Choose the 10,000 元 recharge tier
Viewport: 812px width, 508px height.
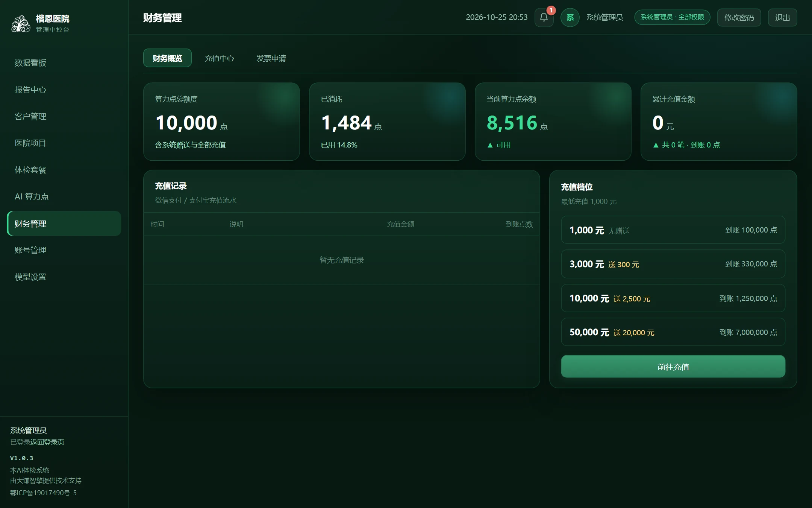pos(673,298)
